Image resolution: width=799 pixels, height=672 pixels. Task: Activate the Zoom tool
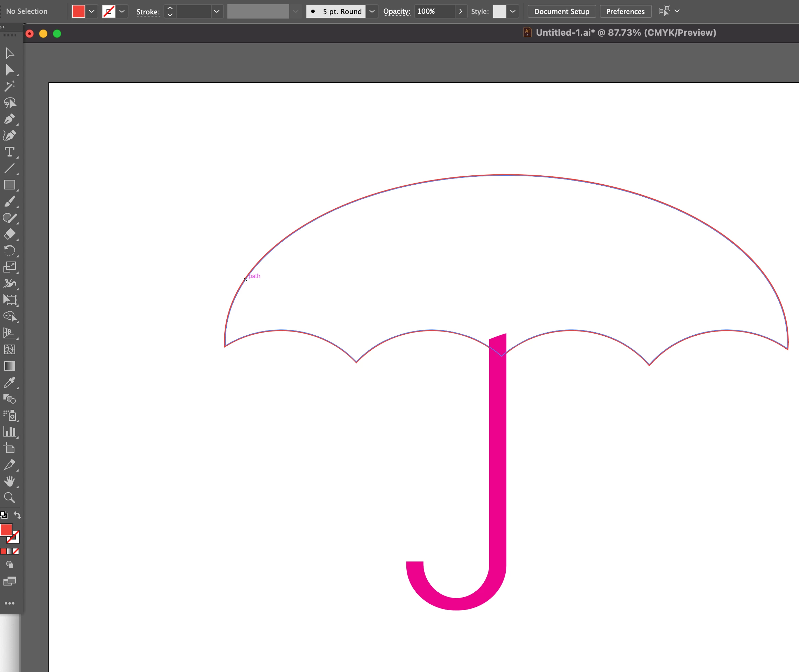coord(10,498)
